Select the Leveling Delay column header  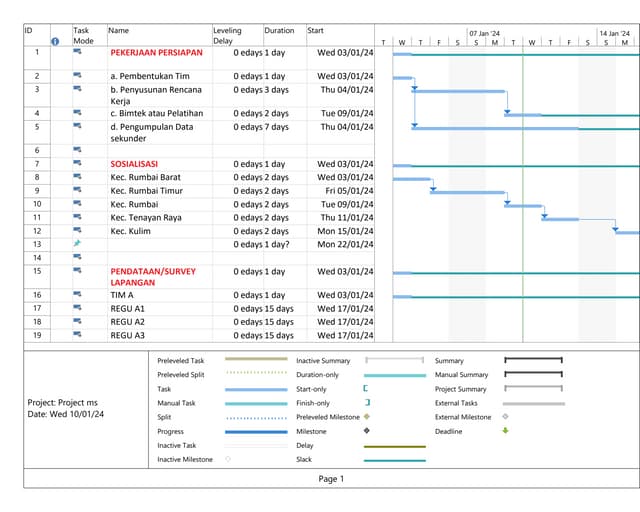click(237, 36)
